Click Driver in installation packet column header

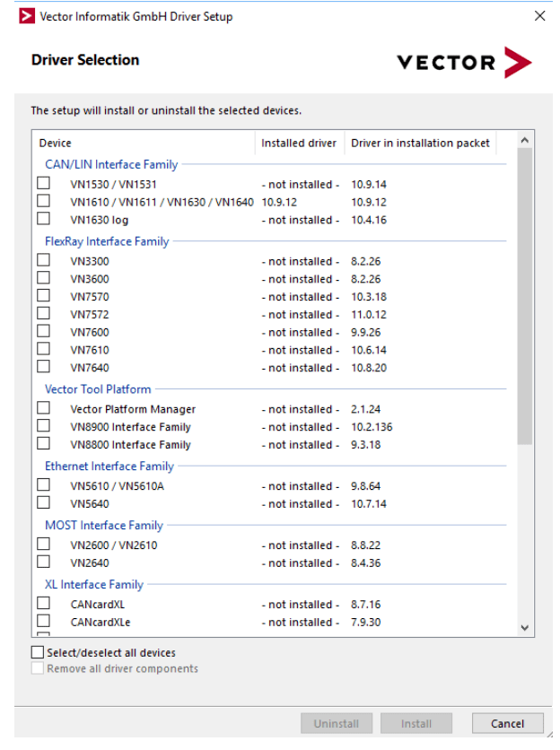pos(420,143)
